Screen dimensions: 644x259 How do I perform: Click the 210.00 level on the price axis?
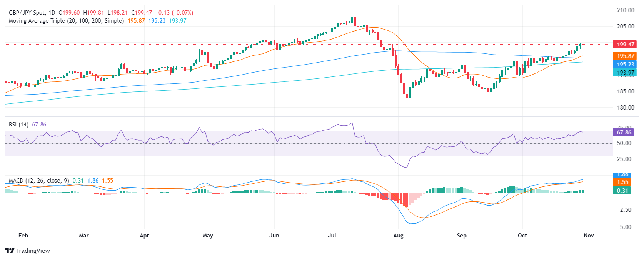click(x=626, y=10)
